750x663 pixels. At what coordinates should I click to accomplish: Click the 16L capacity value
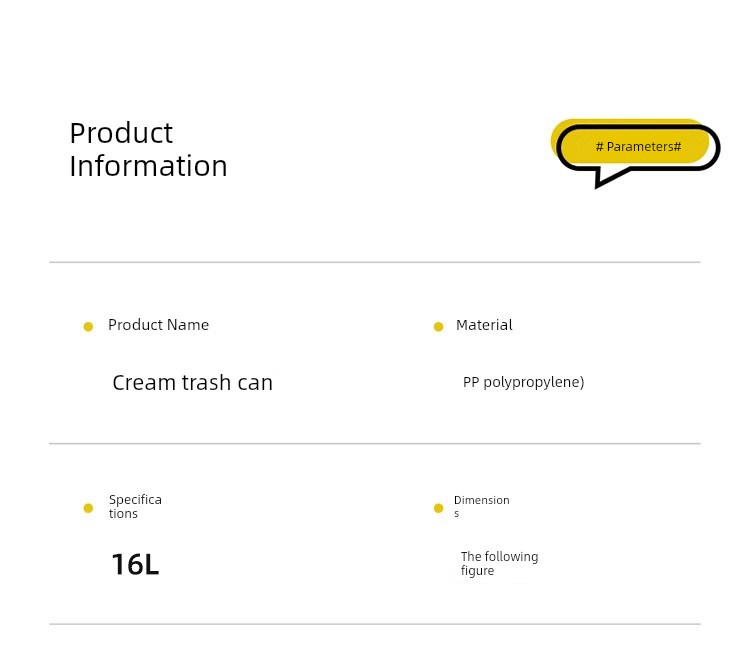135,564
